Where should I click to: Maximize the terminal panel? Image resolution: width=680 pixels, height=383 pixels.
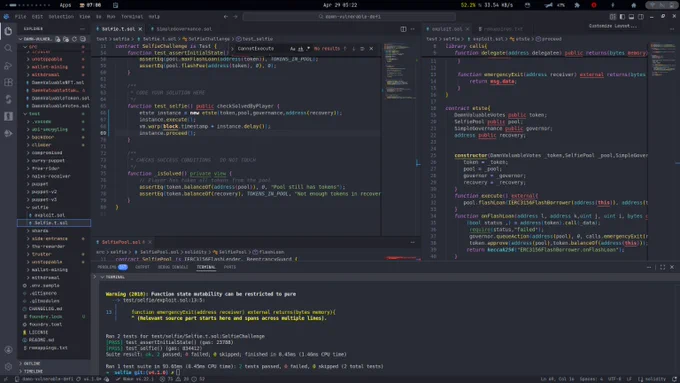point(663,267)
